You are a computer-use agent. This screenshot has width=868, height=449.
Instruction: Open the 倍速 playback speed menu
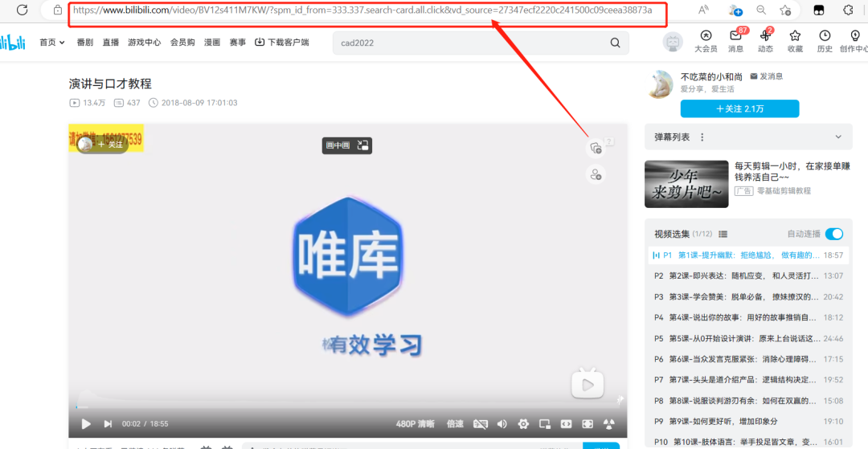[x=455, y=424]
